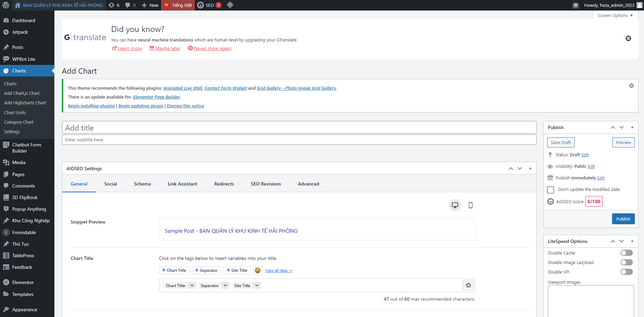Click the robot AI title generator icon

[468, 285]
